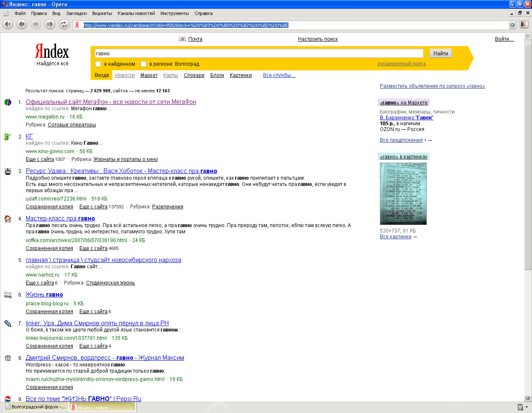This screenshot has width=532, height=413.
Task: Click the Opera Back navigation button
Action: [22, 25]
